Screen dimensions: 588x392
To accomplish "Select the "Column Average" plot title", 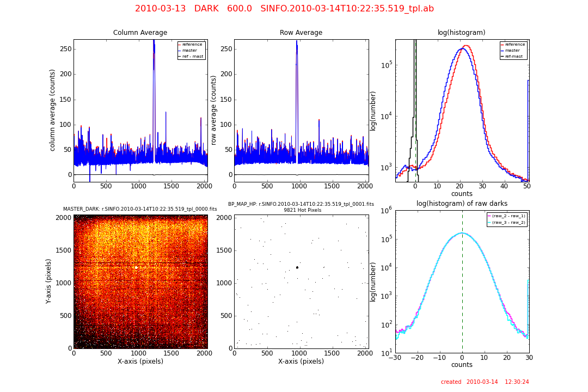I will [x=140, y=33].
